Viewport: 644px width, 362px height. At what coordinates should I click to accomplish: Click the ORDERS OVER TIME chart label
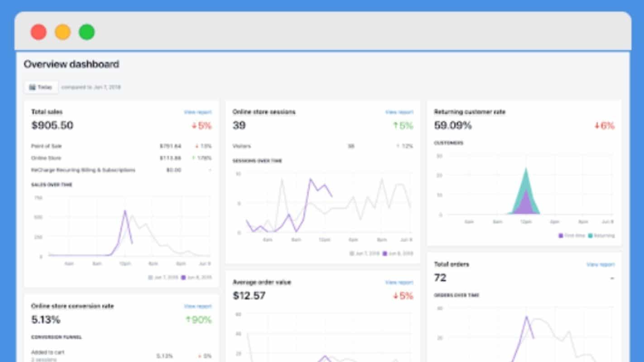tap(457, 295)
